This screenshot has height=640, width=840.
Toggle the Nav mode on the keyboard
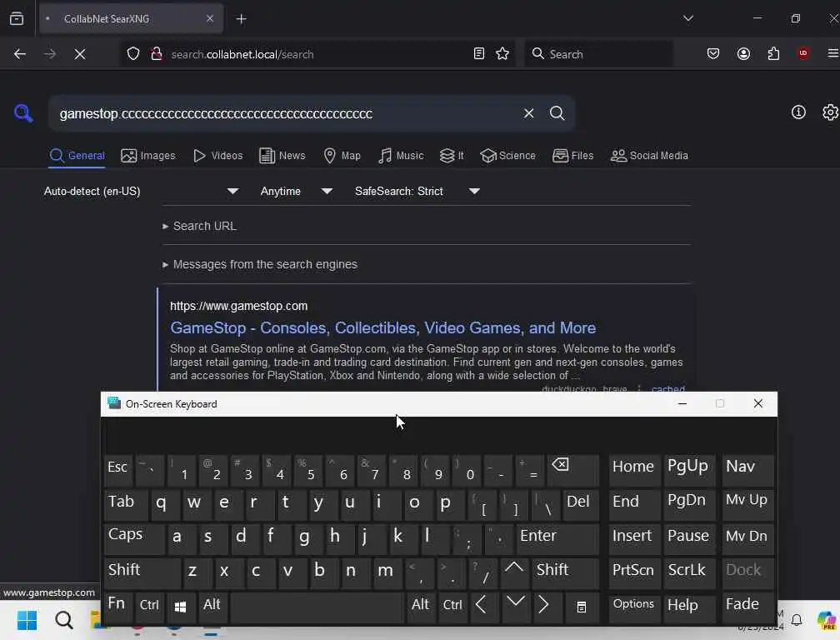click(x=747, y=470)
